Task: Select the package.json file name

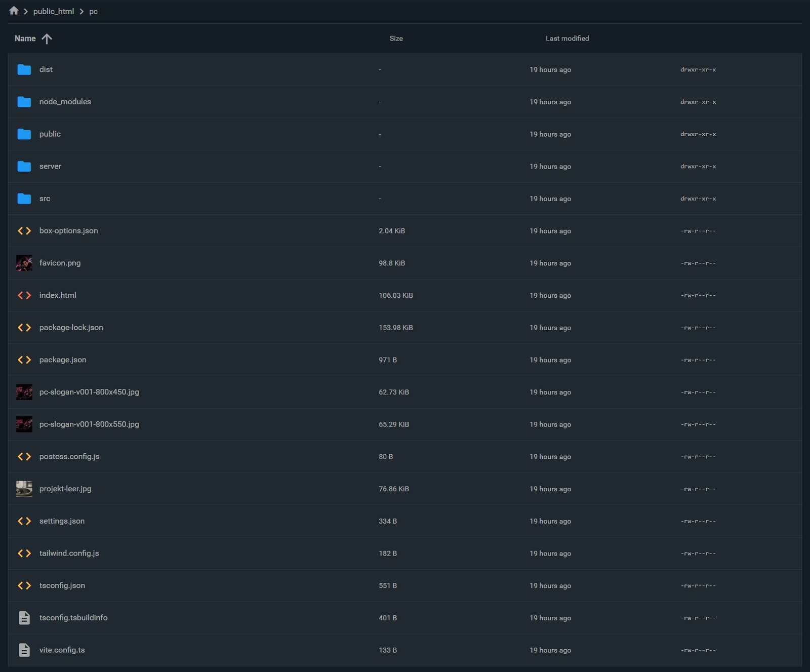Action: 63,360
